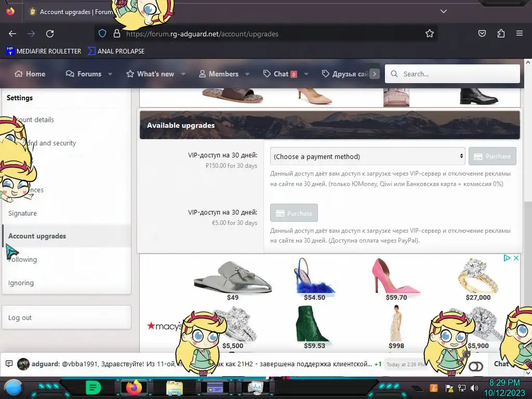
Task: View the $49 silver loafer ad
Action: (233, 280)
